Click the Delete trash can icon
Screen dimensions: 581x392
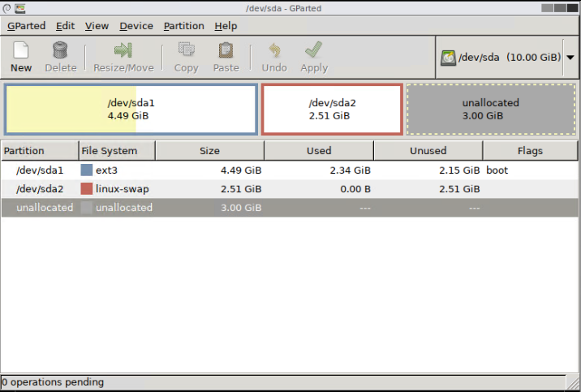tap(60, 50)
